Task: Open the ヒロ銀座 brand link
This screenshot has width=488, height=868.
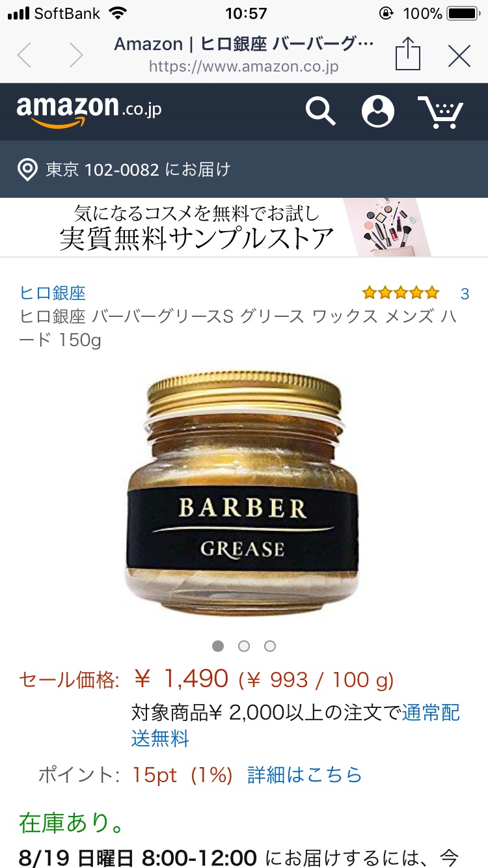Action: click(53, 293)
